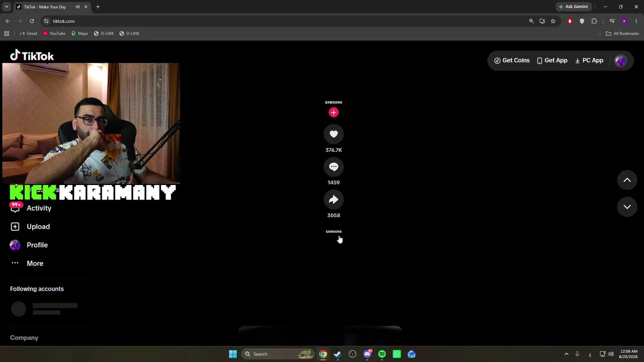
Task: Click the Gmail bookmark
Action: (x=28, y=33)
